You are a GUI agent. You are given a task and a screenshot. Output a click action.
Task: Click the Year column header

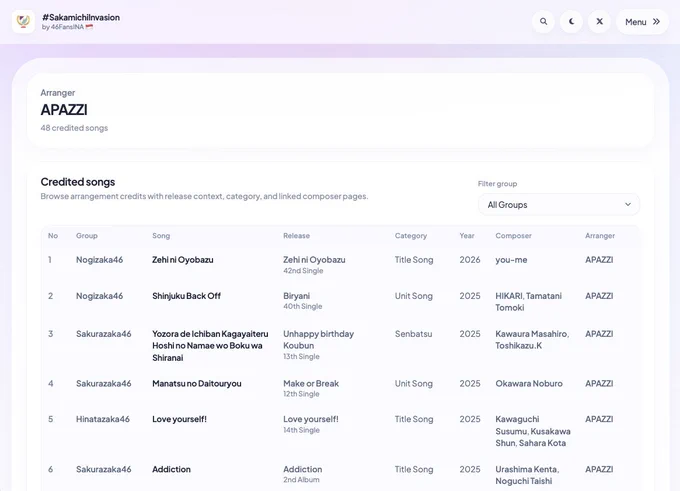(467, 236)
